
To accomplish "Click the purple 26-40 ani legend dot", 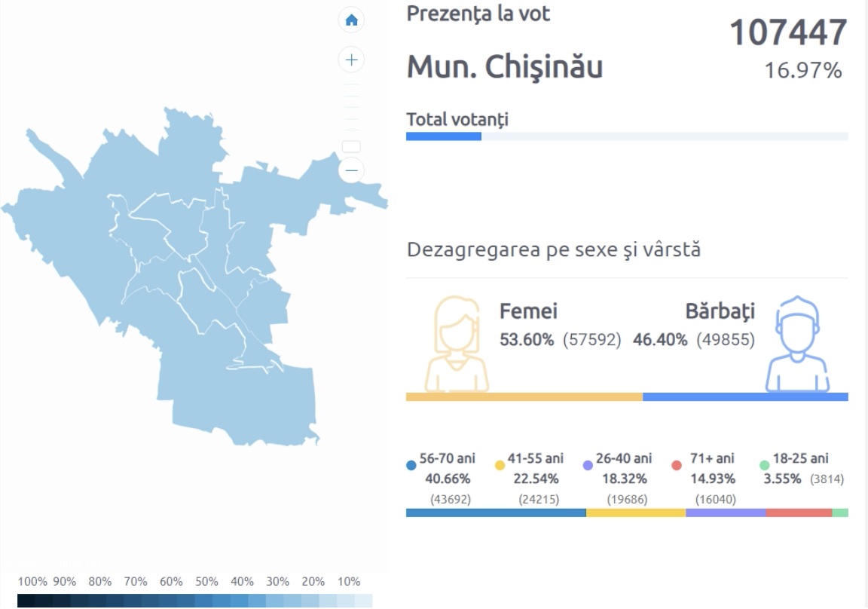I will 588,466.
